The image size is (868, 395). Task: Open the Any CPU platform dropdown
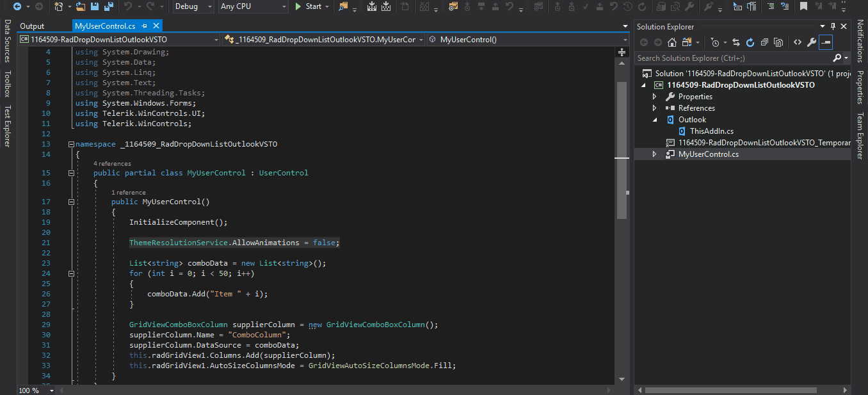pos(253,6)
